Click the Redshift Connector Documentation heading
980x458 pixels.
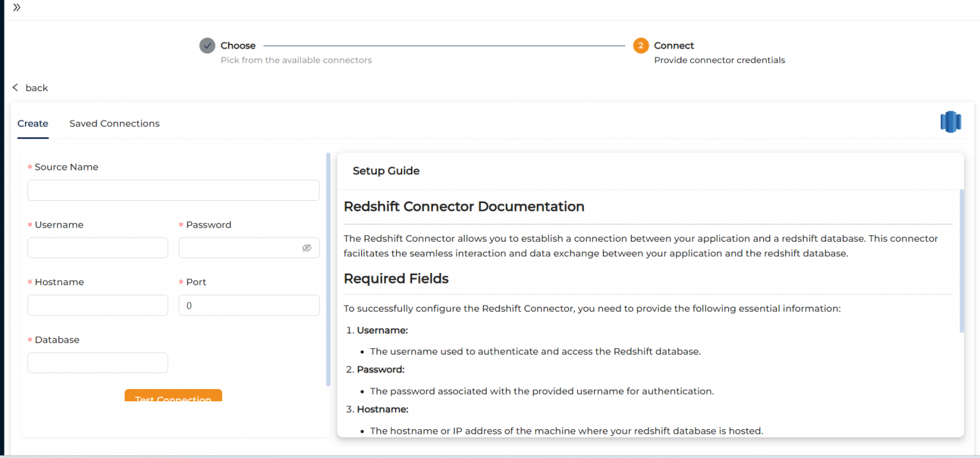pos(464,206)
